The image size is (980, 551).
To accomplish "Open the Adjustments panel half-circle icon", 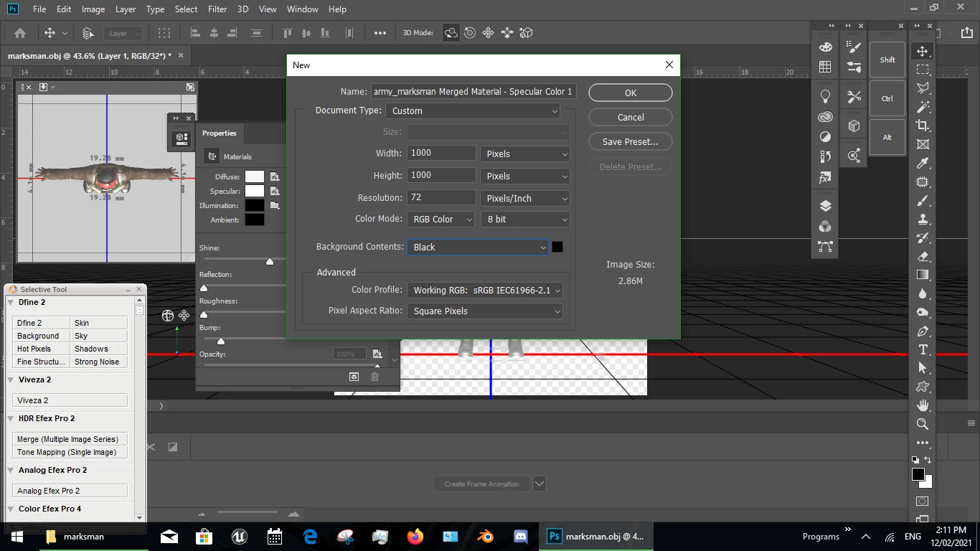I will [825, 136].
